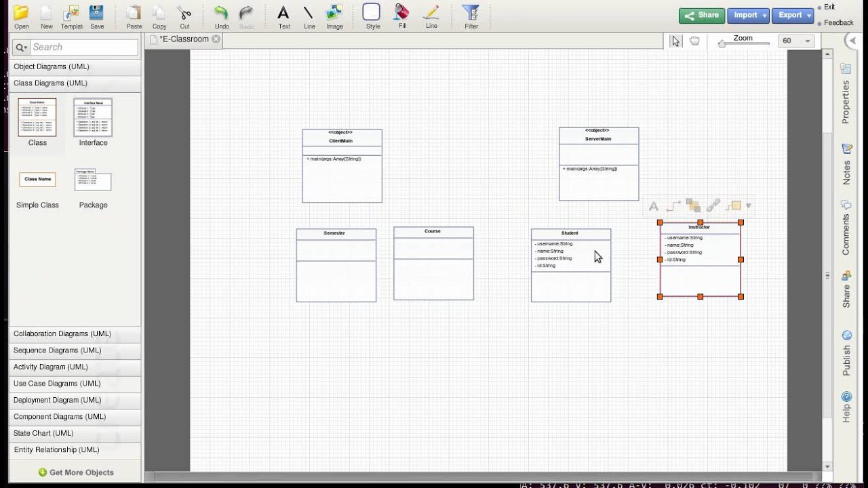Select the ClientMain class on canvas
The width and height of the screenshot is (868, 488).
point(342,166)
